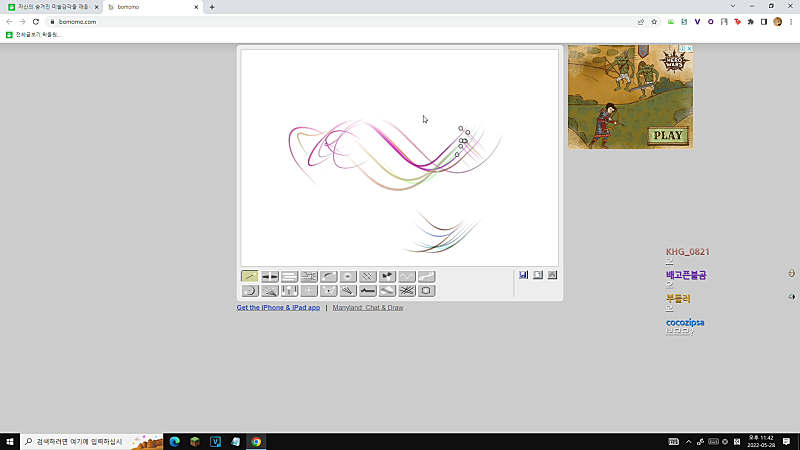Select the crossed scribble lines brush
The height and width of the screenshot is (450, 800).
click(x=407, y=290)
